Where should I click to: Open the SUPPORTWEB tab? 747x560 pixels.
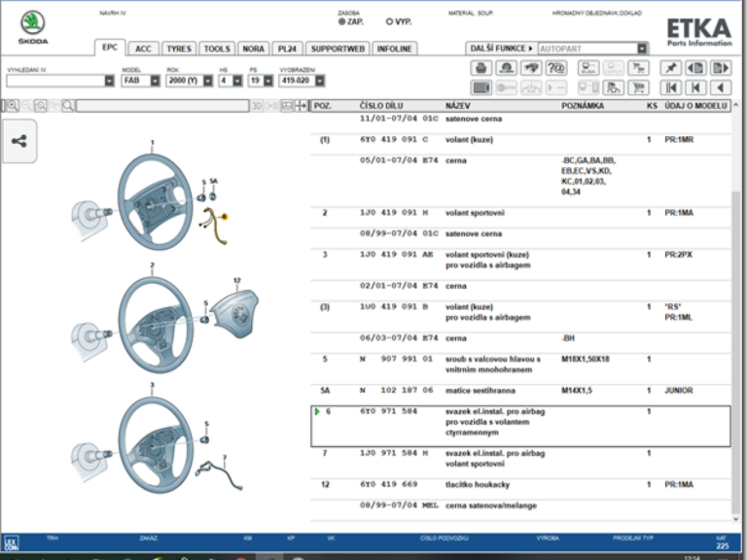[337, 49]
